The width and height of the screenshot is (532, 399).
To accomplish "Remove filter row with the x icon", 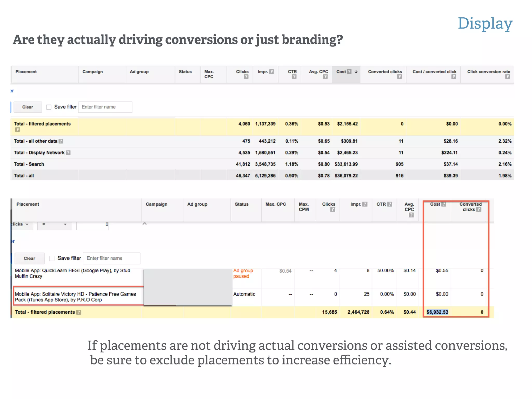I will [145, 223].
